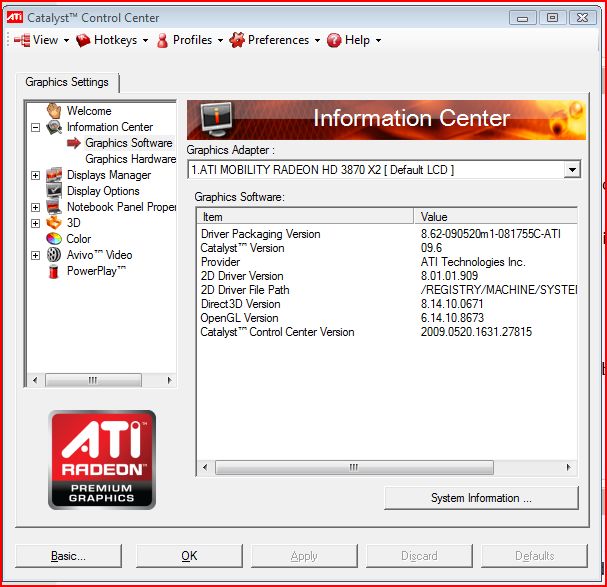Click the Welcome hand icon

tap(54, 111)
